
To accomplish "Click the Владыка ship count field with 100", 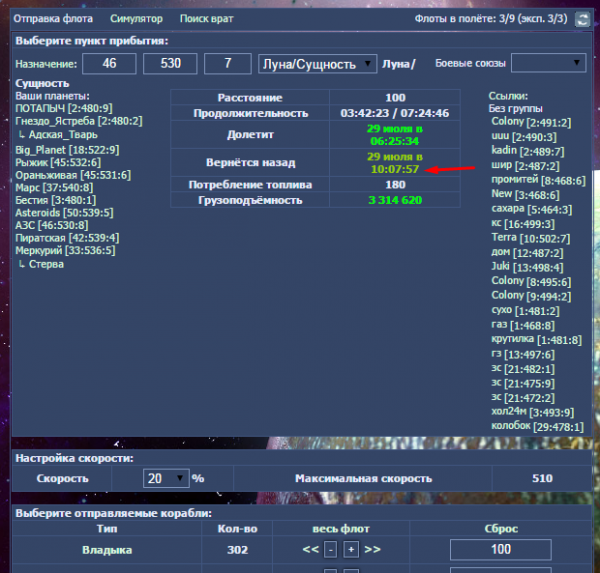I will pyautogui.click(x=500, y=549).
